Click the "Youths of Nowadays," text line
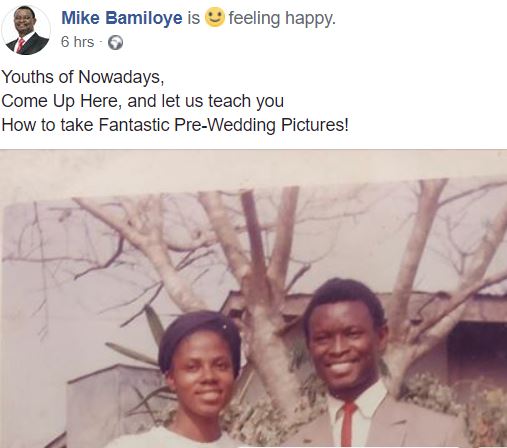507x448 pixels. coord(83,77)
